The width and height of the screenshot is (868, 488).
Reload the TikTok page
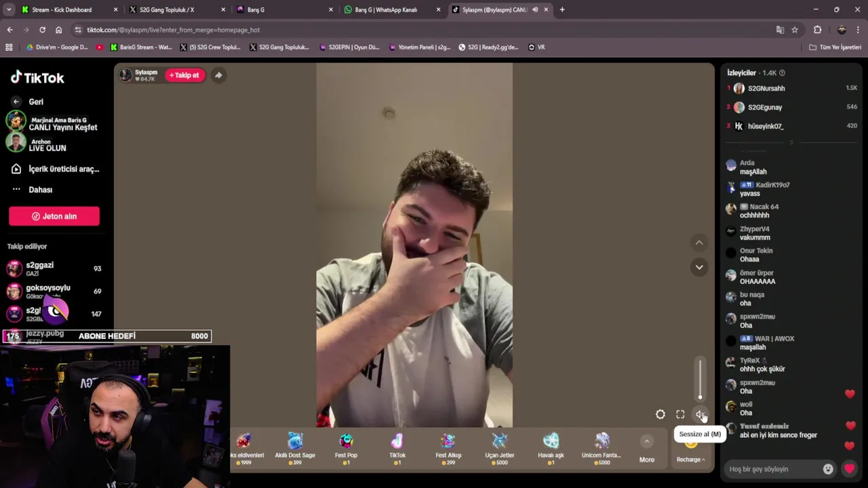(x=42, y=30)
